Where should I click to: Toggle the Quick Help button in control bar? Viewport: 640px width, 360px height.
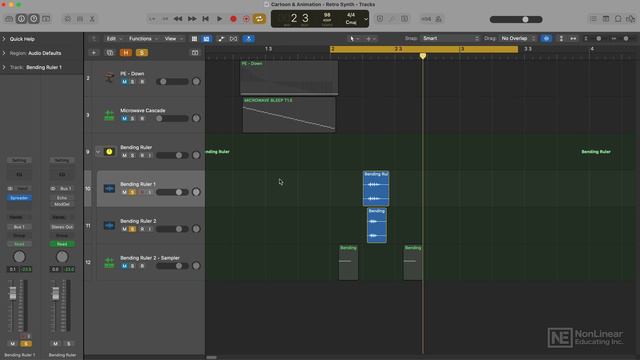tap(34, 19)
